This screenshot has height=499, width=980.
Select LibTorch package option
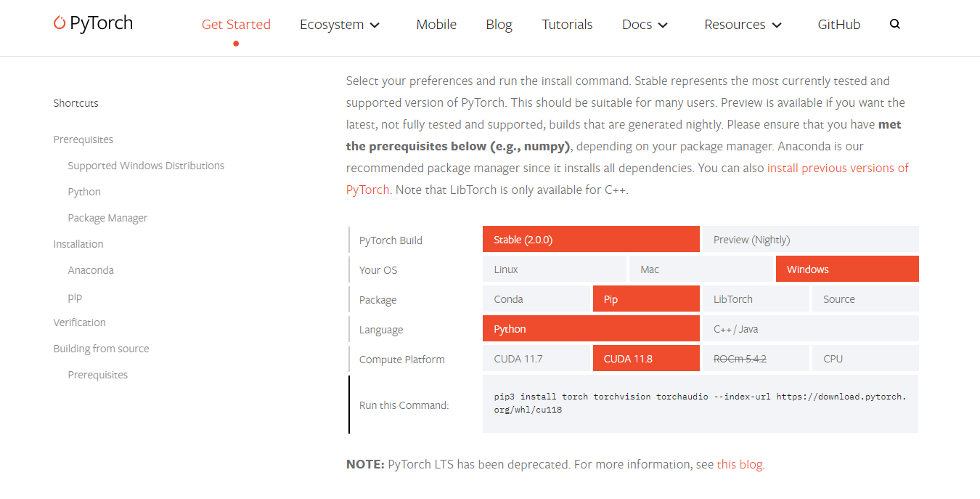(x=756, y=299)
